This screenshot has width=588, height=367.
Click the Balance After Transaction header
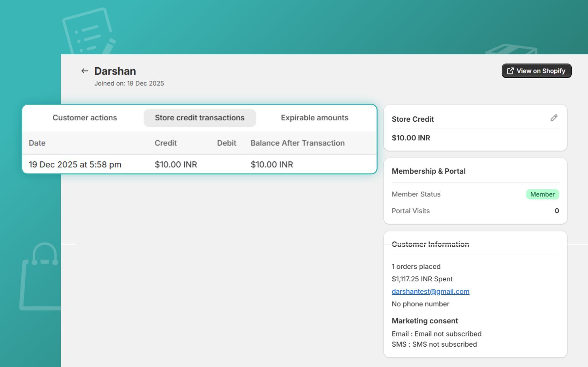click(x=298, y=143)
